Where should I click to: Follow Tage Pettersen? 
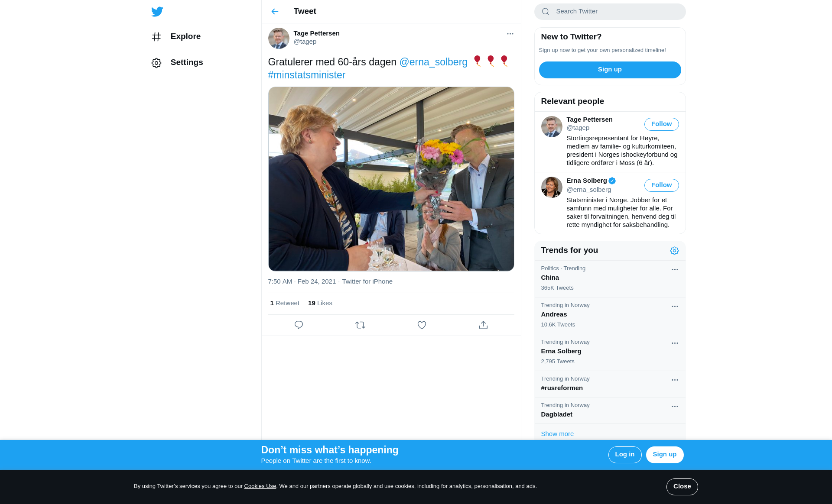(661, 124)
